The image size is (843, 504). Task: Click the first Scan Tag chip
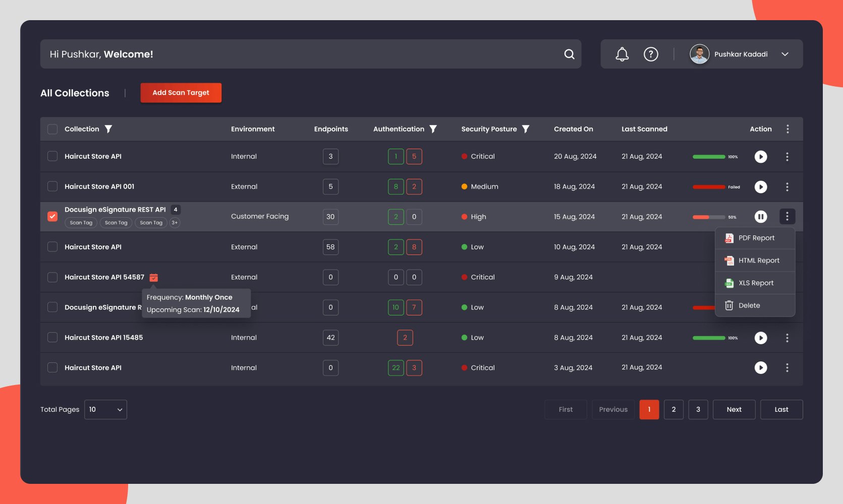tap(81, 223)
